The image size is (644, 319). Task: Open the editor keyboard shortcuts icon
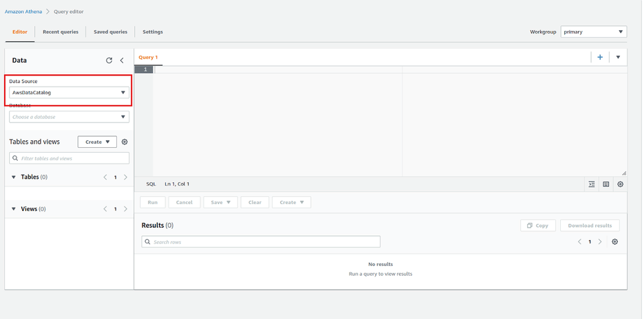tap(606, 184)
